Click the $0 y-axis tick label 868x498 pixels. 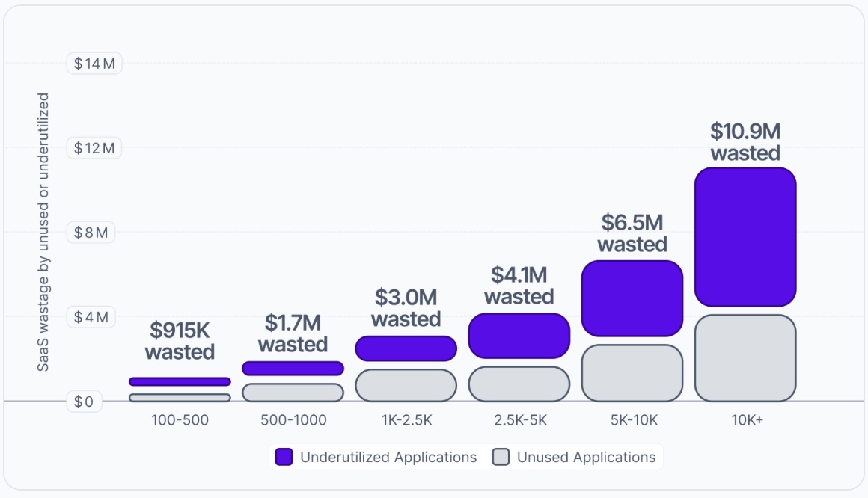point(85,402)
